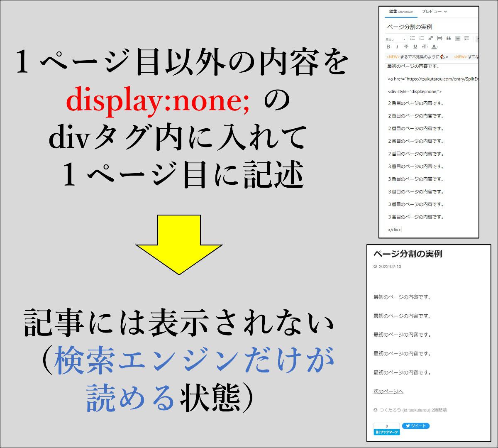Click the bookmark count 0 box
498x448 pixels.
tap(387, 426)
